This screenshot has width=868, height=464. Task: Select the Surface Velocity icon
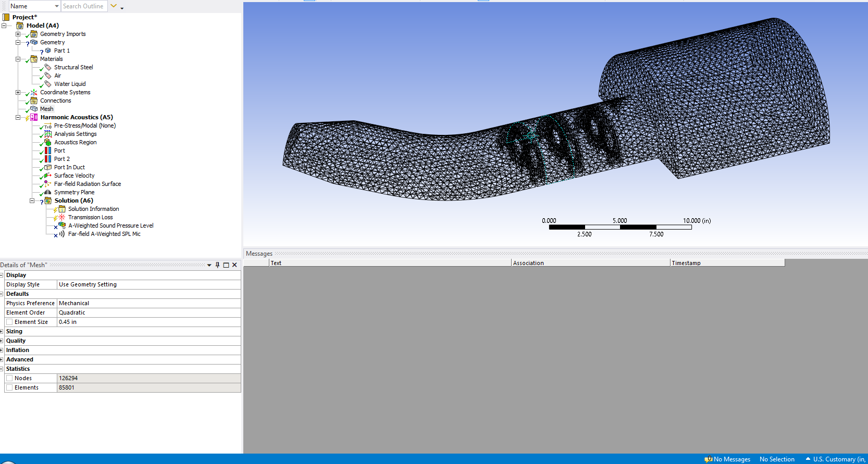[x=48, y=175]
